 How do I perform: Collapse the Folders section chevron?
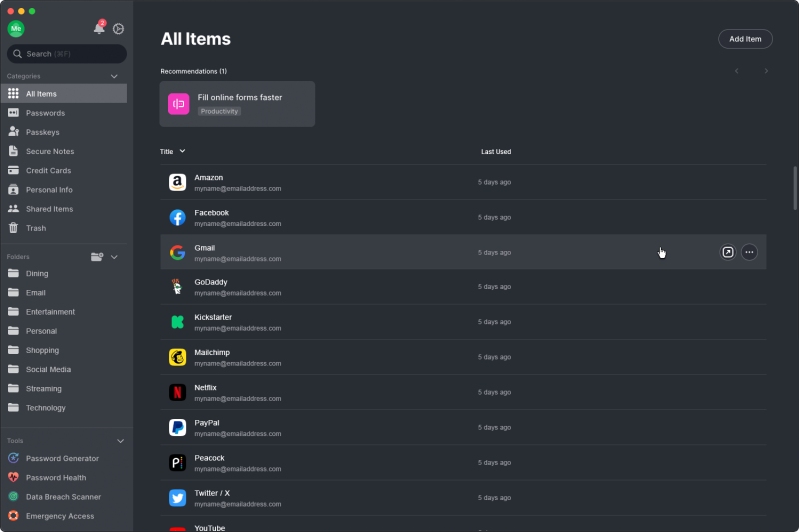tap(114, 257)
